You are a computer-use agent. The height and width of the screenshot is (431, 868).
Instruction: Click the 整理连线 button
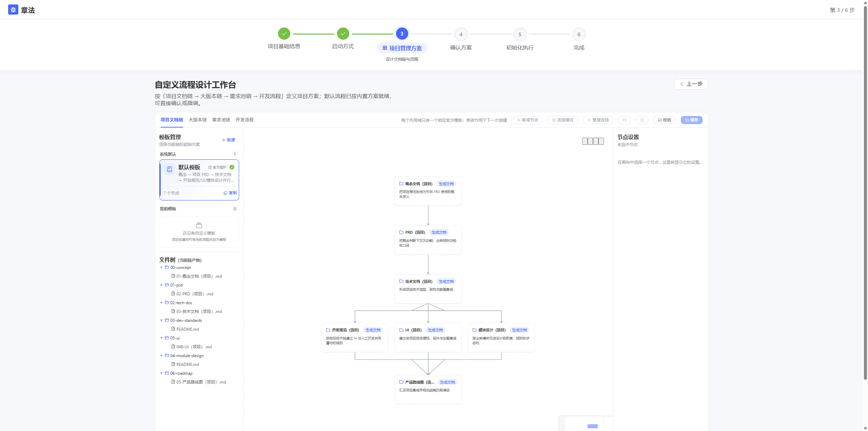(598, 120)
